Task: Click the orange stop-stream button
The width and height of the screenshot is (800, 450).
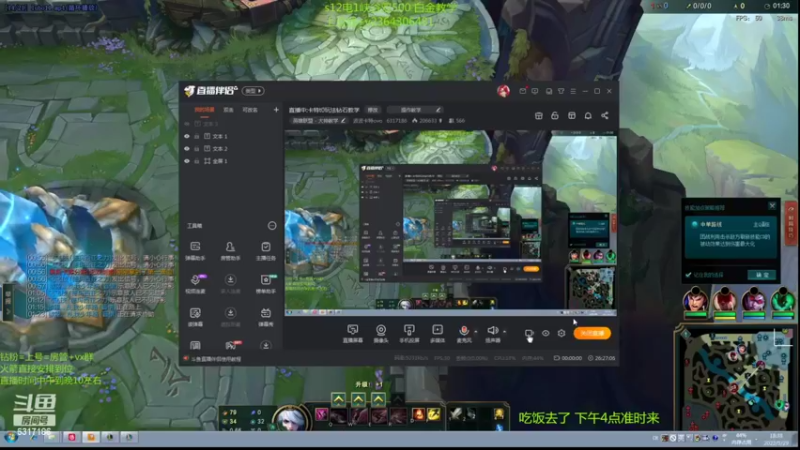Action: pos(592,333)
